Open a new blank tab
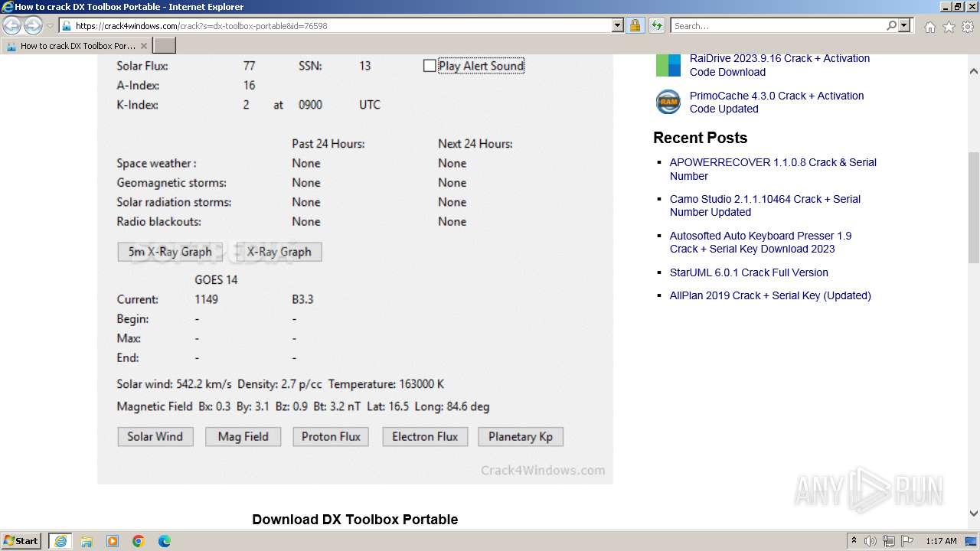This screenshot has width=980, height=551. tap(165, 46)
